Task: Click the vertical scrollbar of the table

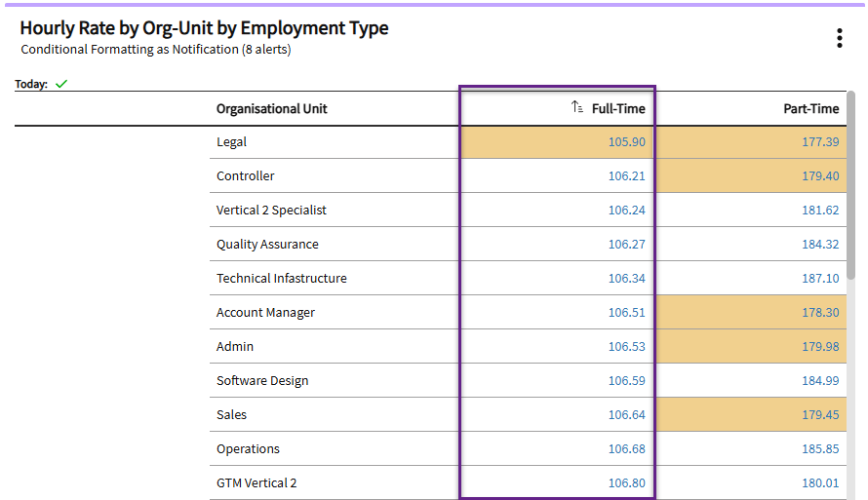Action: pyautogui.click(x=850, y=184)
